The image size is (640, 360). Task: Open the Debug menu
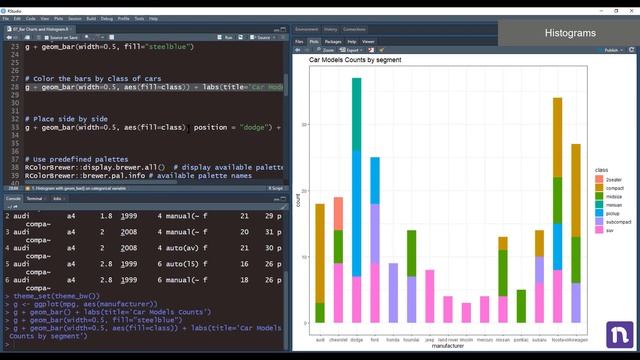(x=107, y=19)
